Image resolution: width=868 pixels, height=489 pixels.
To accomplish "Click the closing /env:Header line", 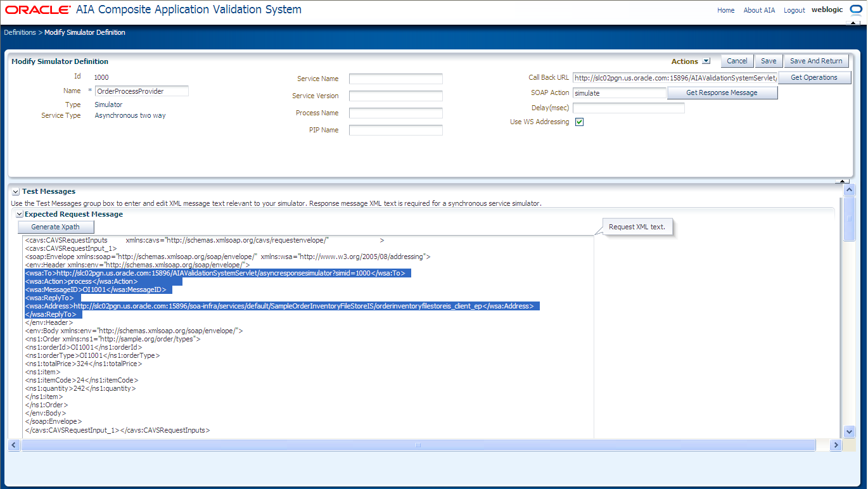I will (x=49, y=322).
